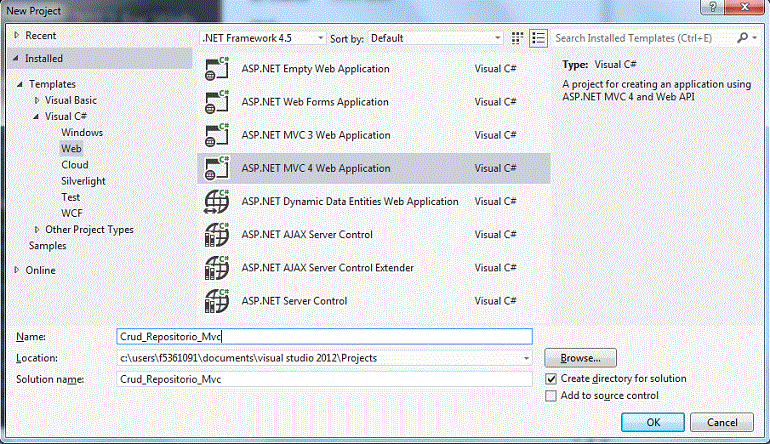
Task: Expand the Recent node
Action: click(x=17, y=35)
